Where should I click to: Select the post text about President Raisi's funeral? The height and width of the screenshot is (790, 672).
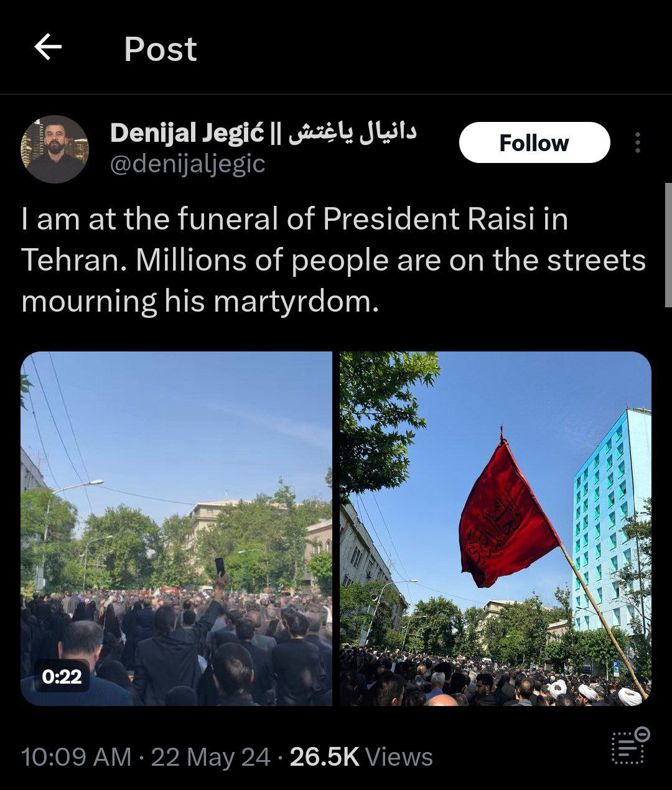click(x=334, y=260)
